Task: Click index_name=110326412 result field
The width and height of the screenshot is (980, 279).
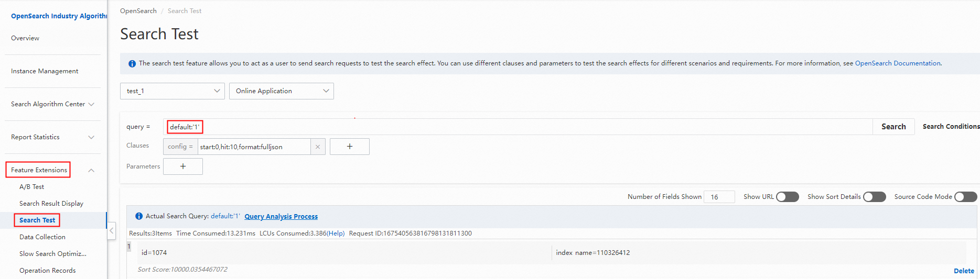Action: click(x=593, y=253)
